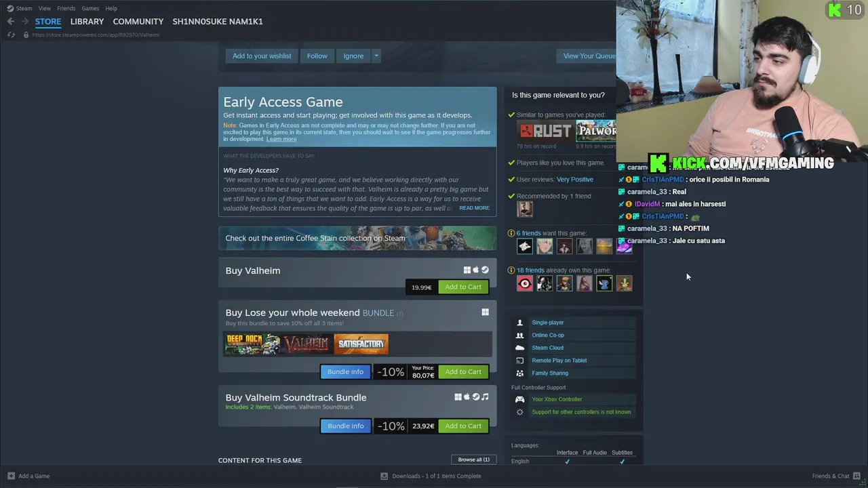Image resolution: width=868 pixels, height=488 pixels.
Task: Click the SteamOS icon in Buy Valheim box
Action: point(485,270)
